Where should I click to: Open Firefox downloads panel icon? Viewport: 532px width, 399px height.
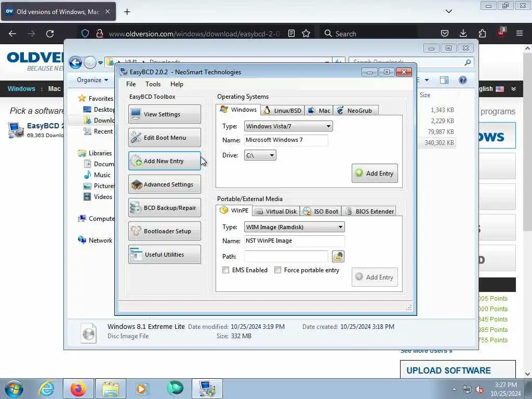(x=463, y=33)
